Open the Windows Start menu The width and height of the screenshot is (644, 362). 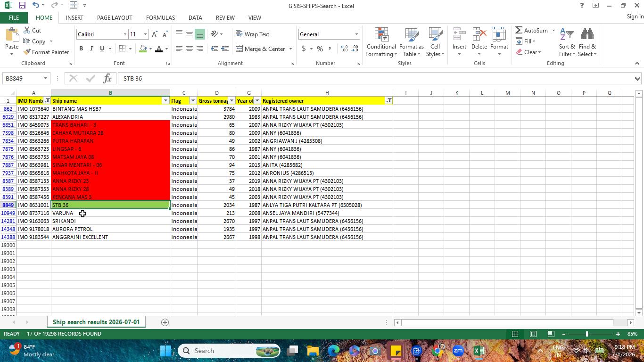coord(166,351)
